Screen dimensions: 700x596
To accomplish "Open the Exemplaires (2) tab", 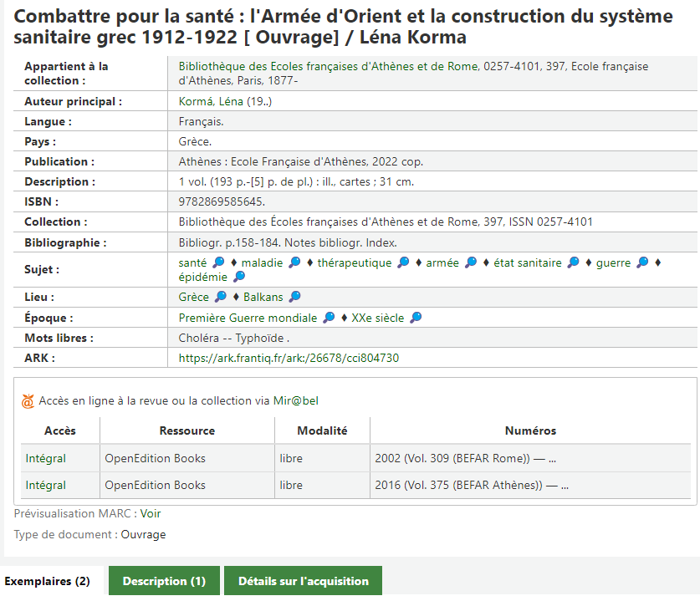I will [48, 581].
